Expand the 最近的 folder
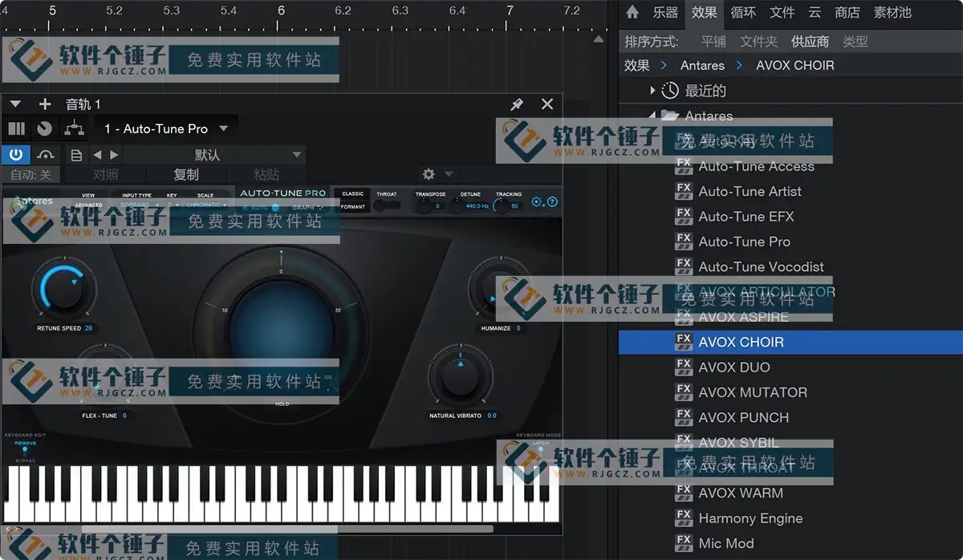Viewport: 963px width, 560px height. [x=652, y=91]
